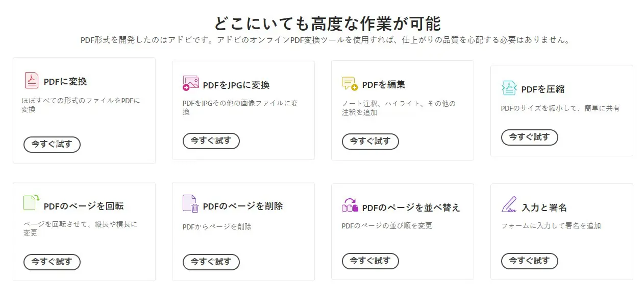This screenshot has width=644, height=301.
Task: Select the PDFを編集 comment icon
Action: 350,84
